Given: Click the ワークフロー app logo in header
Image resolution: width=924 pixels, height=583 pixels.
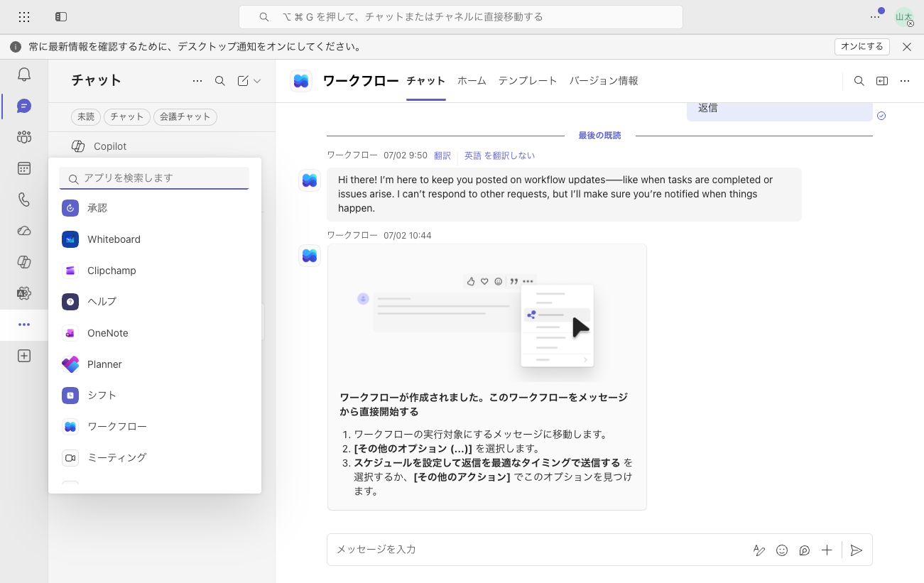Looking at the screenshot, I should (x=301, y=81).
